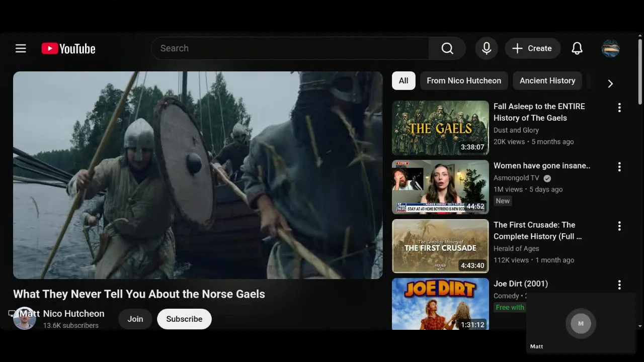This screenshot has width=644, height=362.
Task: Select the Ancient History chip
Action: pos(547,80)
